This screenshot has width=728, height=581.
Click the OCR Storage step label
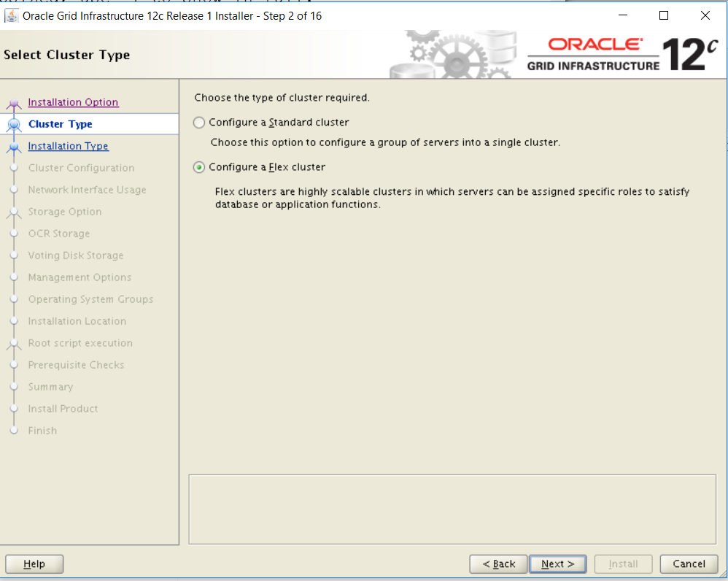(x=59, y=233)
